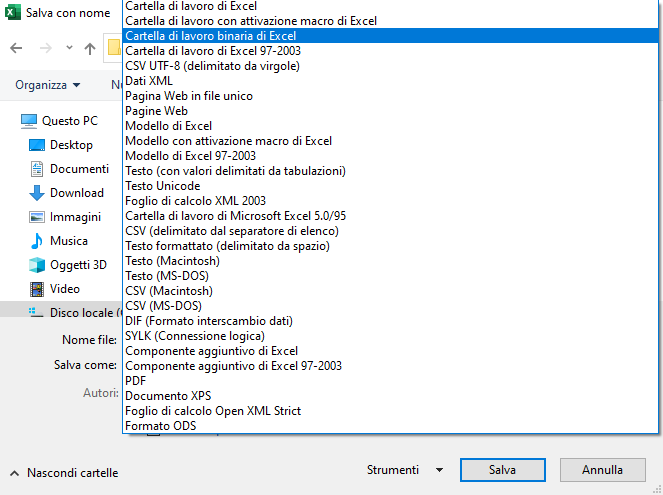Click the Questo PC computer icon
Image resolution: width=663 pixels, height=495 pixels.
click(x=29, y=121)
